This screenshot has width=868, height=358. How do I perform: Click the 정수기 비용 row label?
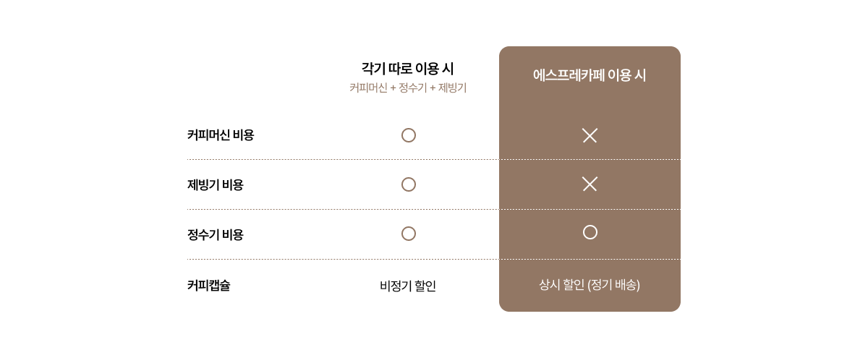click(216, 234)
